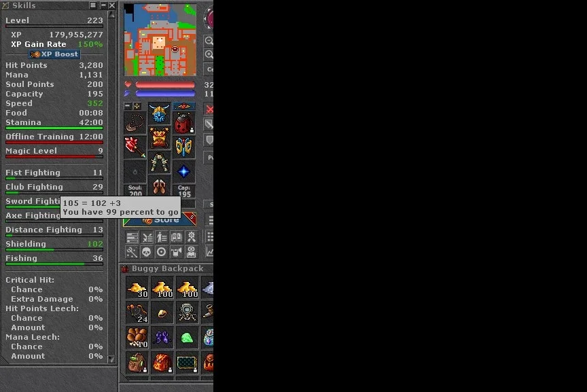Click the Level 223 row
Image resolution: width=587 pixels, height=392 pixels.
click(x=54, y=20)
